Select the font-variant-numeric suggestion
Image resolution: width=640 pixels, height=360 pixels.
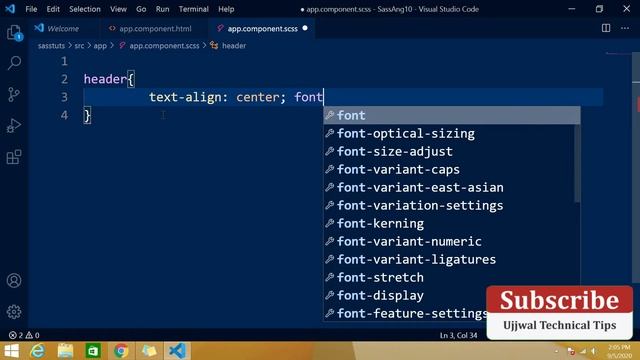coord(449,241)
